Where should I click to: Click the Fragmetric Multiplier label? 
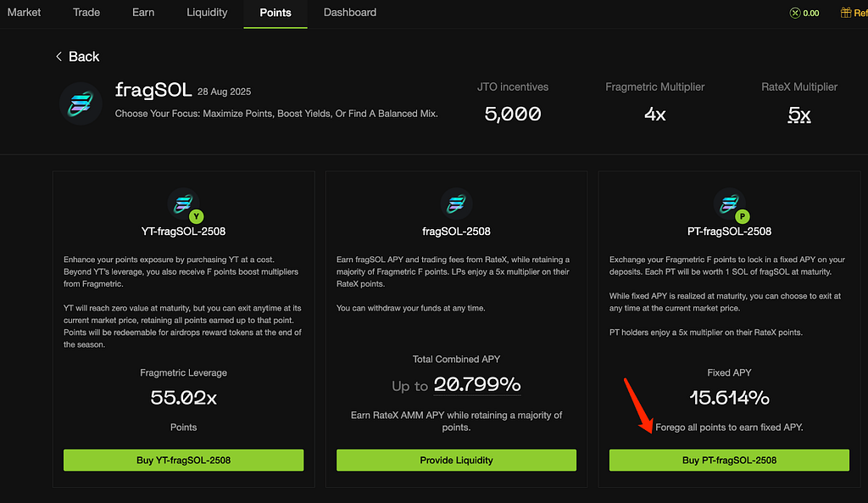[x=655, y=87]
